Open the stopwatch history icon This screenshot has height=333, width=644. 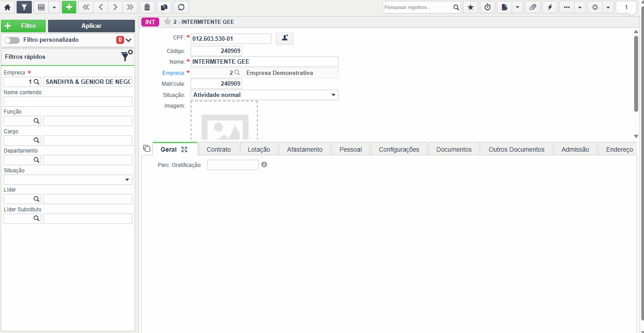click(487, 7)
